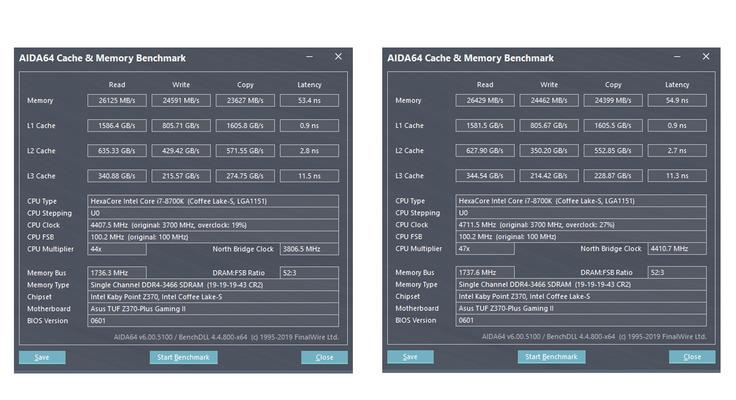Image resolution: width=736 pixels, height=400 pixels.
Task: Select L3 cache read value 344.54 GB/s
Action: 485,176
